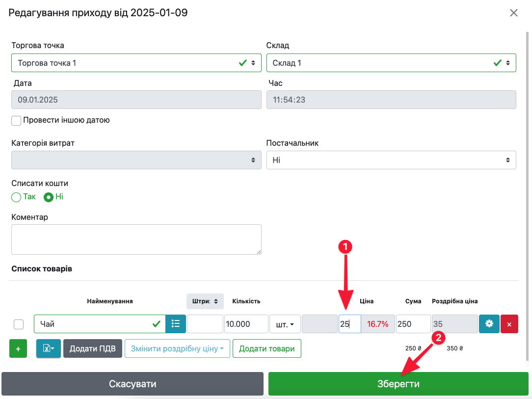Toggle the Провести іншою датою checkbox

17,120
